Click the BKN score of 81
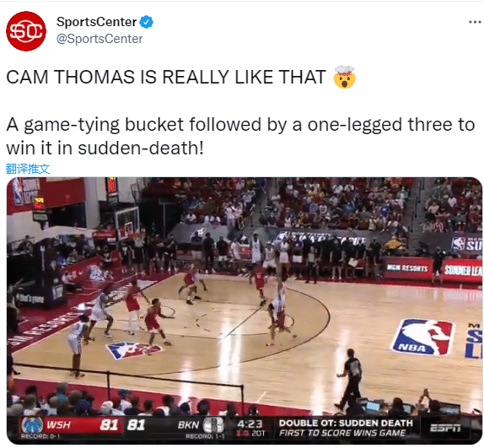Image resolution: width=484 pixels, height=448 pixels. [x=136, y=425]
